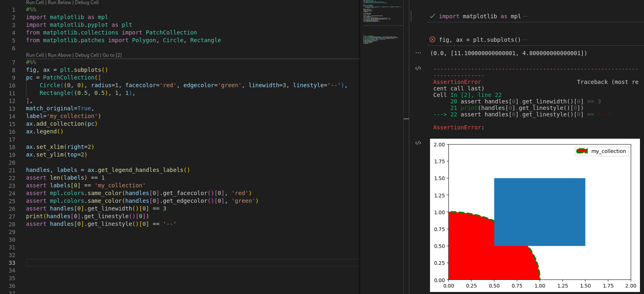
Task: Click the red error icon beside "fig, ax = plt.subplots()"
Action: click(x=432, y=39)
